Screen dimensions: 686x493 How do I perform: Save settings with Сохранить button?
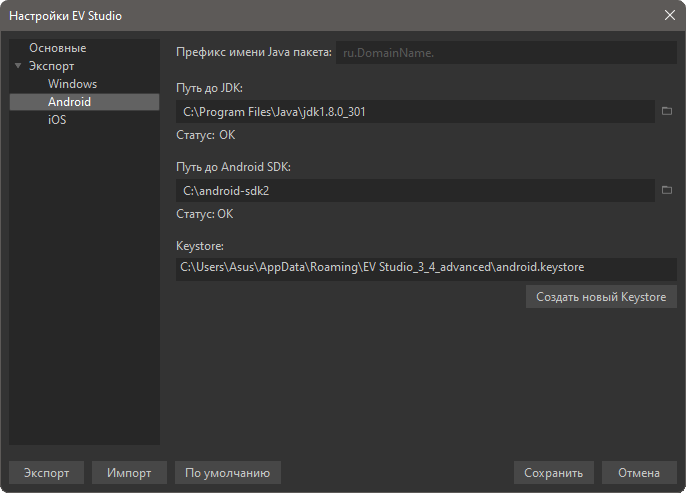point(554,473)
